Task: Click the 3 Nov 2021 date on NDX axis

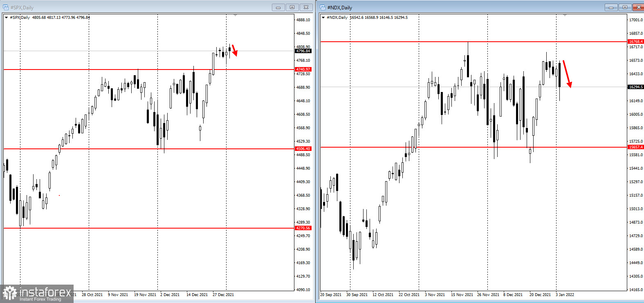Action: click(x=435, y=295)
